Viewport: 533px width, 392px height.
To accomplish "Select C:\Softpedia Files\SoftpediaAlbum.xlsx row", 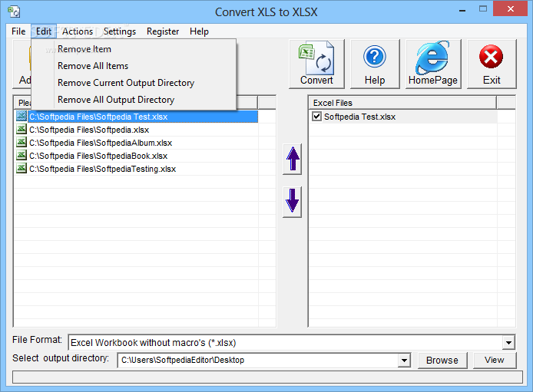I will 137,143.
